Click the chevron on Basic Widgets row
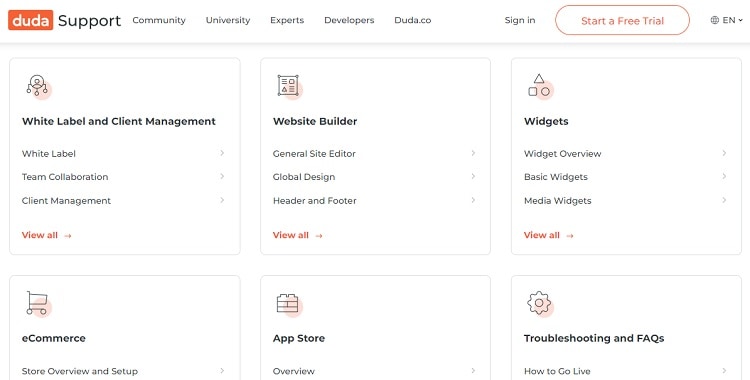The height and width of the screenshot is (380, 750). (x=724, y=176)
